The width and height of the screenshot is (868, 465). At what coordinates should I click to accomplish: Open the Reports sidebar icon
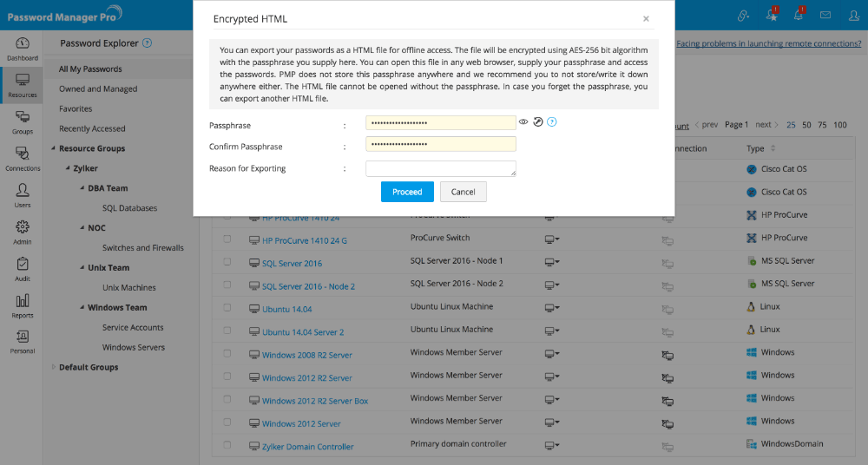(x=23, y=305)
